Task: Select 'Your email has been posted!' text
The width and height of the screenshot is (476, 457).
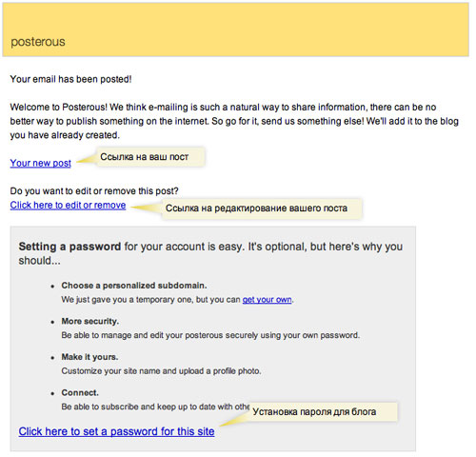Action: (70, 79)
